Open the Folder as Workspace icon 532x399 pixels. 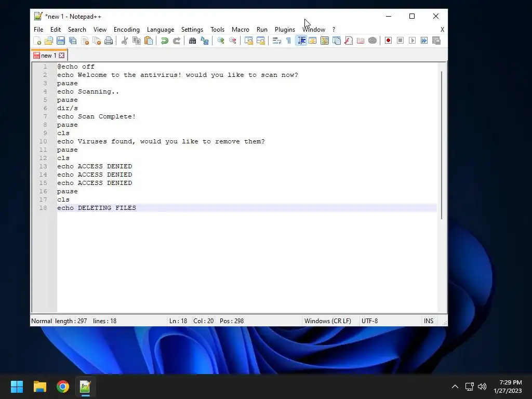pos(361,41)
